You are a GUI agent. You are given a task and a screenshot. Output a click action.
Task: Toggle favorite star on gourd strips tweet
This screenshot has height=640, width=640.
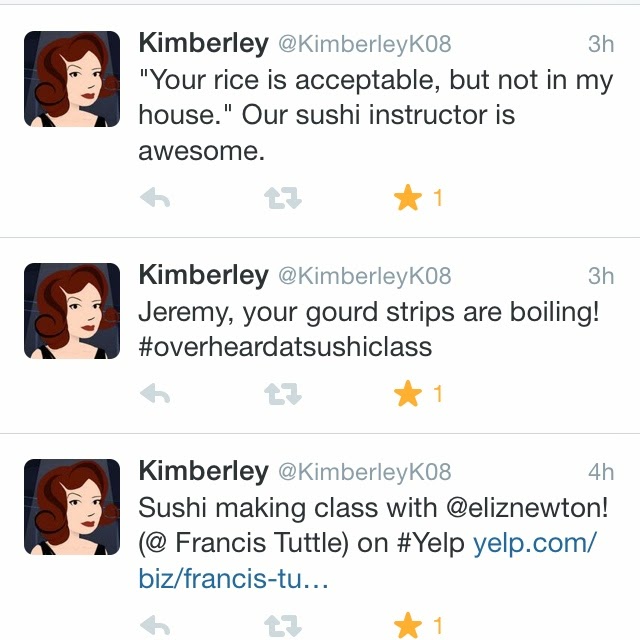pos(408,394)
